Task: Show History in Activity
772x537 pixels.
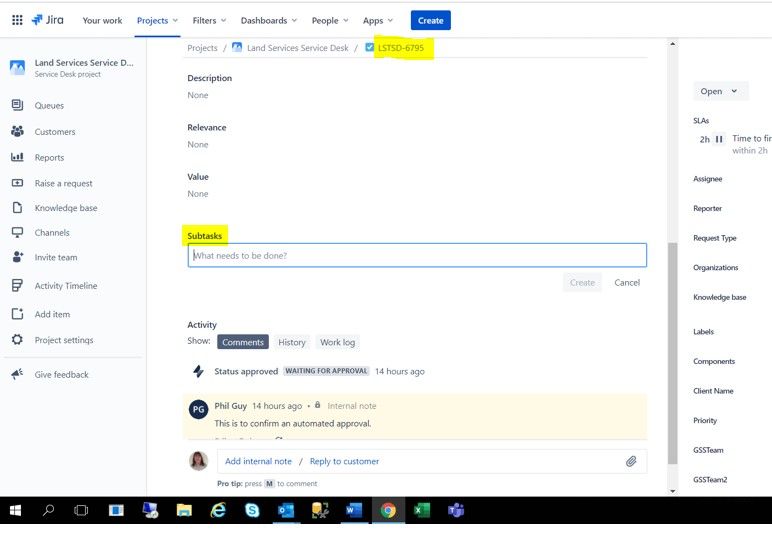Action: coord(292,342)
